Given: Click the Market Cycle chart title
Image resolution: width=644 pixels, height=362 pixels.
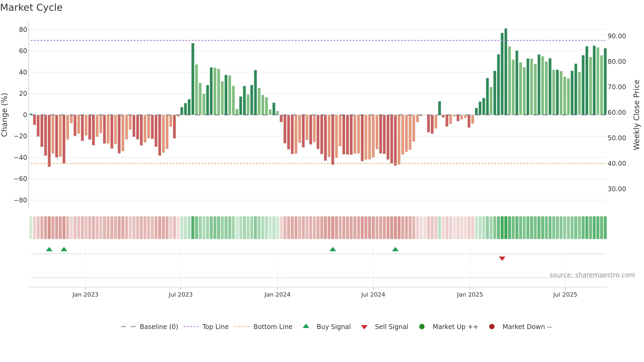Looking at the screenshot, I should 31,8.
